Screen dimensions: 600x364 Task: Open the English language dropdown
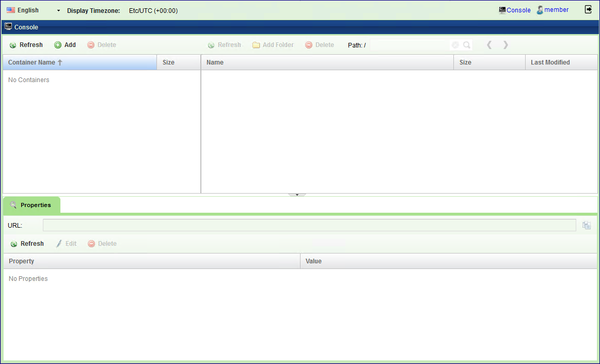pos(33,10)
